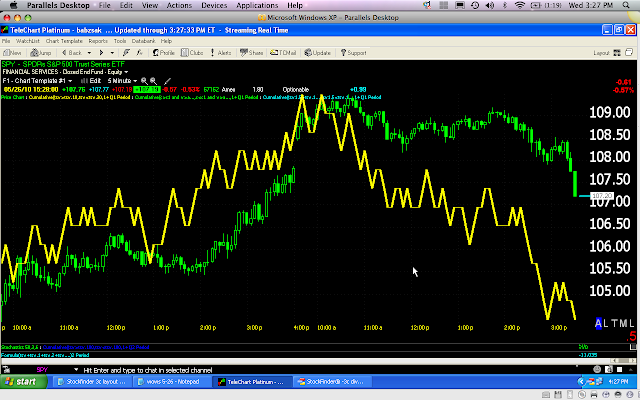Image resolution: width=640 pixels, height=400 pixels.
Task: Open the Profile panel
Action: click(164, 53)
